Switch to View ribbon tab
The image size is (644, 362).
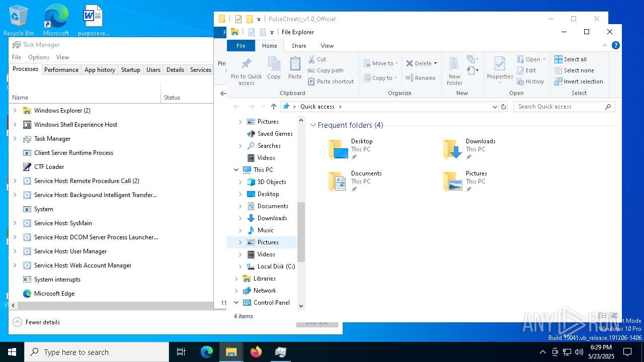327,46
